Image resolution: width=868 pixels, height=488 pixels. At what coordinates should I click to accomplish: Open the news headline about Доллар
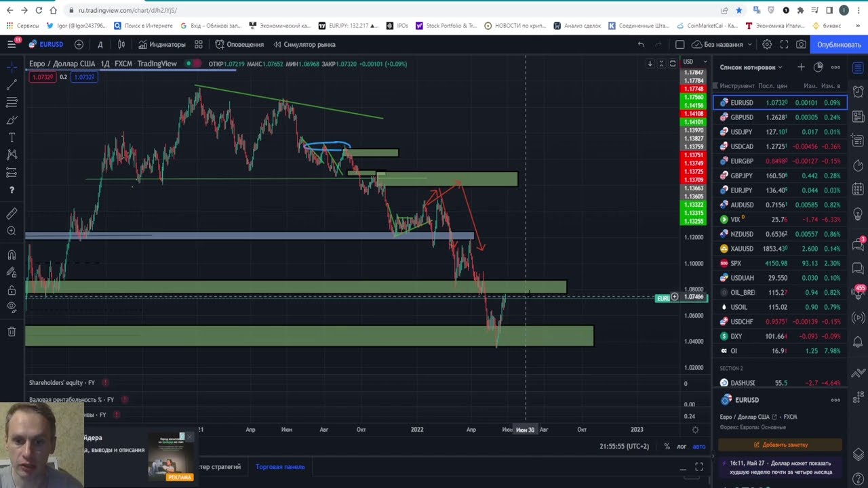[780, 468]
